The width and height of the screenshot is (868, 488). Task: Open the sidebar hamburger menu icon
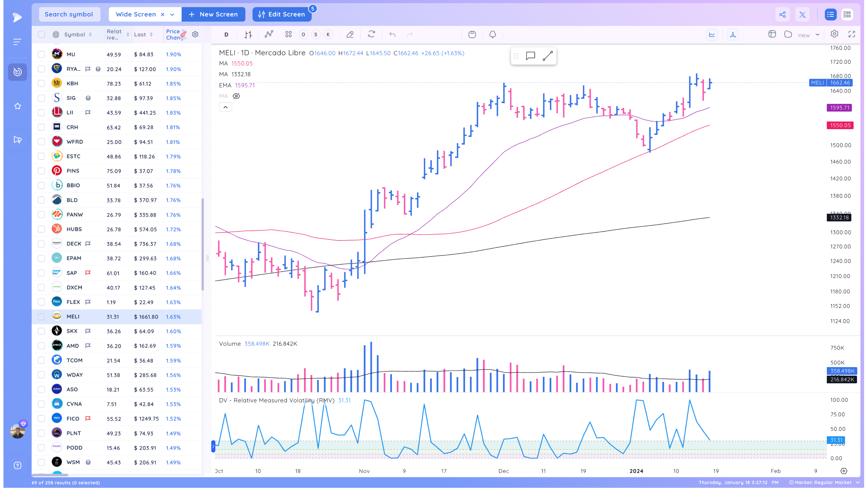[17, 42]
